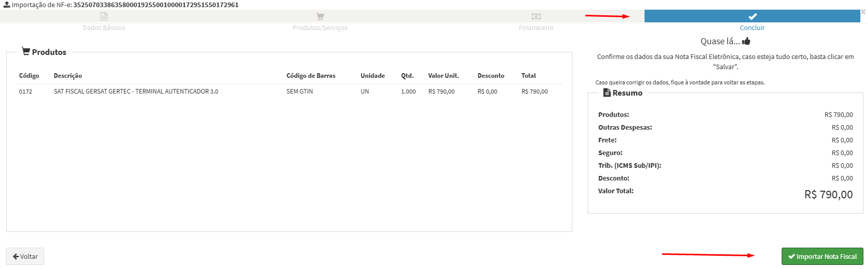Click the checkmark on the blue Concluir bar
Viewport: 868px width, 269px height.
pyautogui.click(x=752, y=16)
